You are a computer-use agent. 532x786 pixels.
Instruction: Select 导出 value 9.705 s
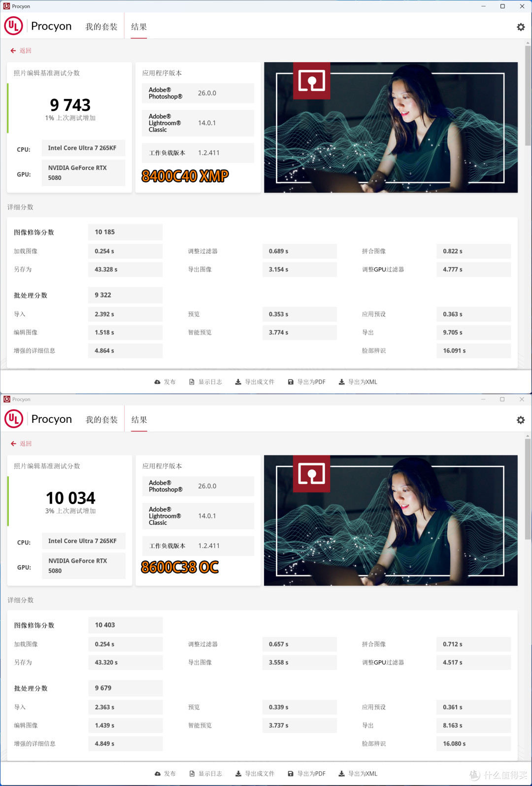pyautogui.click(x=473, y=333)
